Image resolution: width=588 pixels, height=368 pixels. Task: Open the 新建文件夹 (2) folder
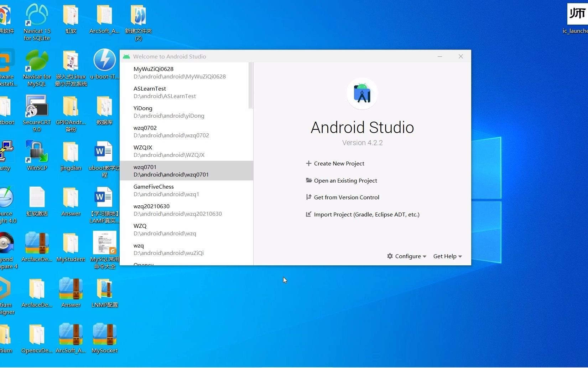(x=138, y=22)
